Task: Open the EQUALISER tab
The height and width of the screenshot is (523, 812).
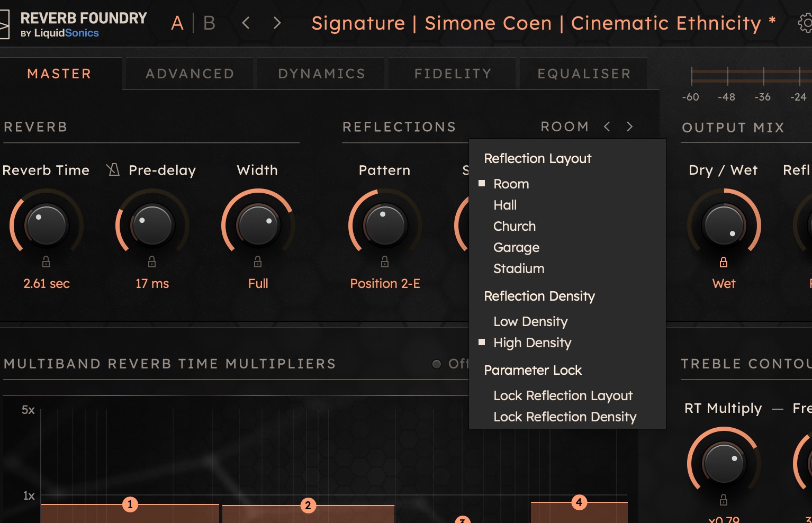Action: 584,74
